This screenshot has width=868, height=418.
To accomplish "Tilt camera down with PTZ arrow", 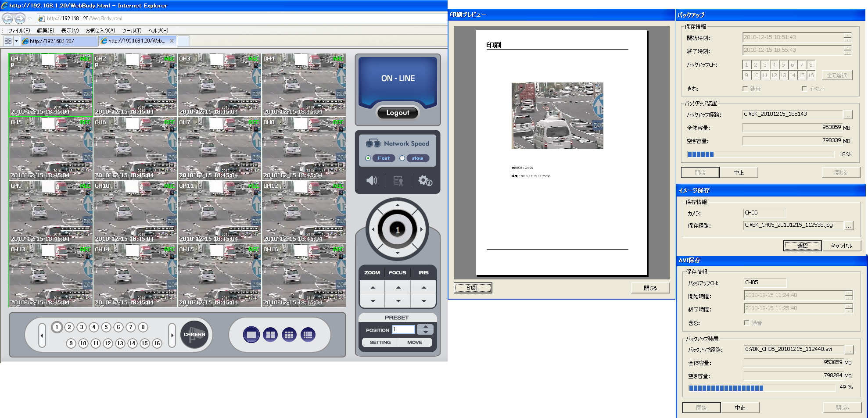I will (x=398, y=253).
